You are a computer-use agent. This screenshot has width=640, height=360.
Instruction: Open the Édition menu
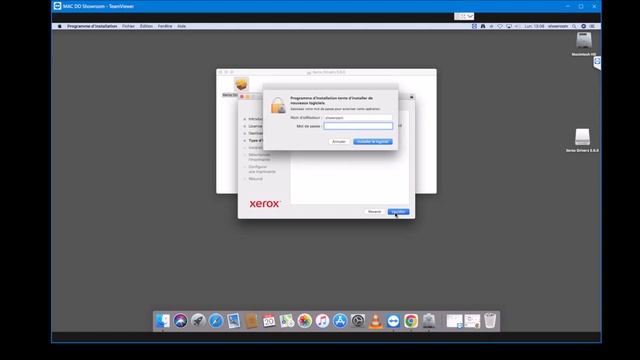tap(146, 26)
